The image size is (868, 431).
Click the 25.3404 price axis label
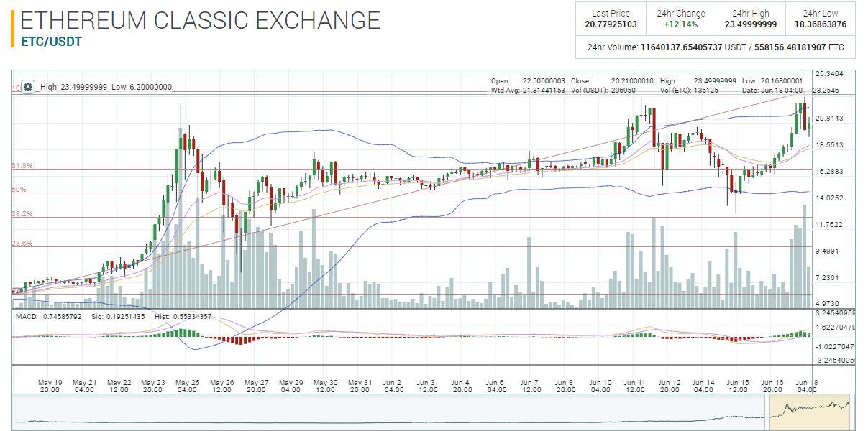coord(828,74)
